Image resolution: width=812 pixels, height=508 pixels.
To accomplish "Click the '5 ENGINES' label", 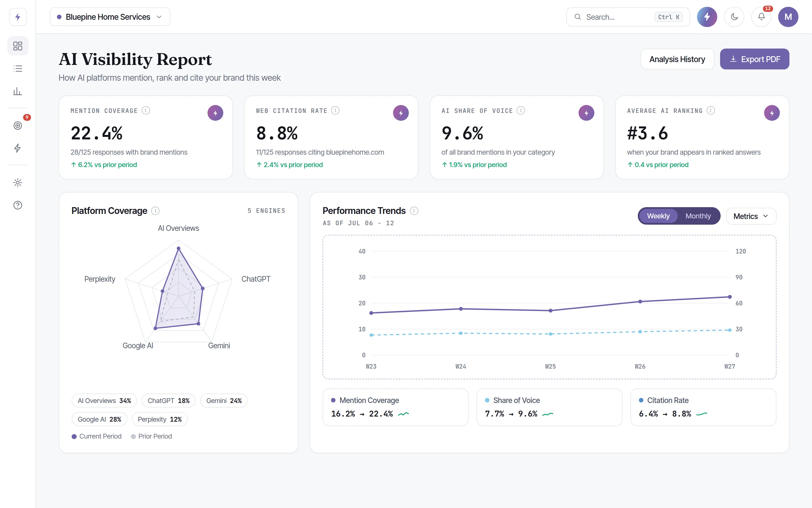I will click(266, 211).
